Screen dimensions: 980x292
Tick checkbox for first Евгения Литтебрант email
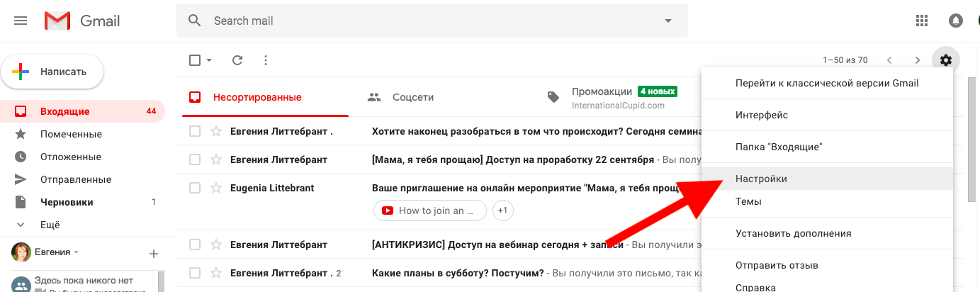tap(195, 131)
